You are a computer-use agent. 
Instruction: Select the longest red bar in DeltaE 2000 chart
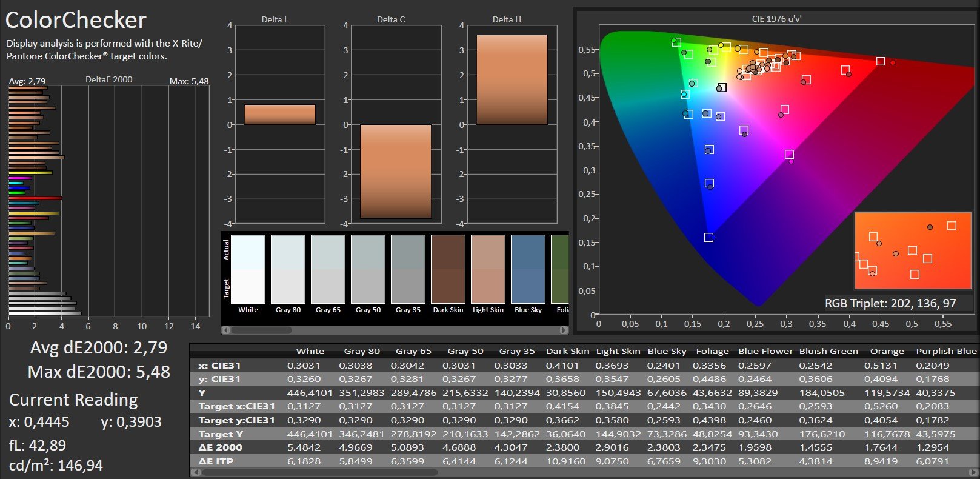tap(35, 198)
